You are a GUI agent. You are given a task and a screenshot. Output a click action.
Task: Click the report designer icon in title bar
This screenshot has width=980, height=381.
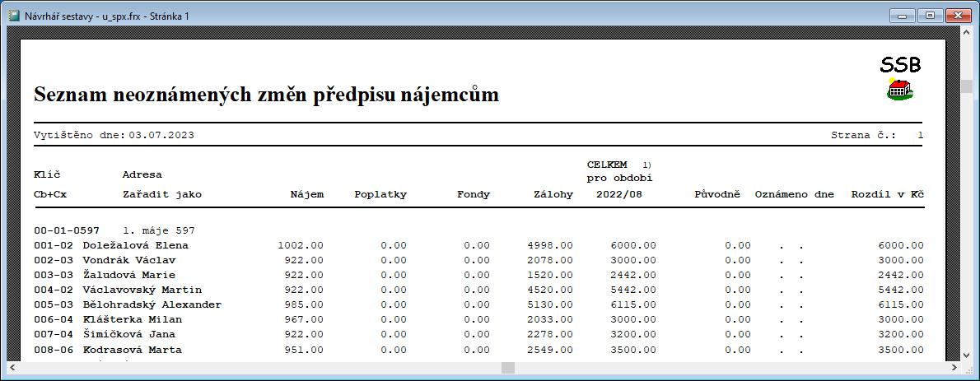tap(14, 16)
